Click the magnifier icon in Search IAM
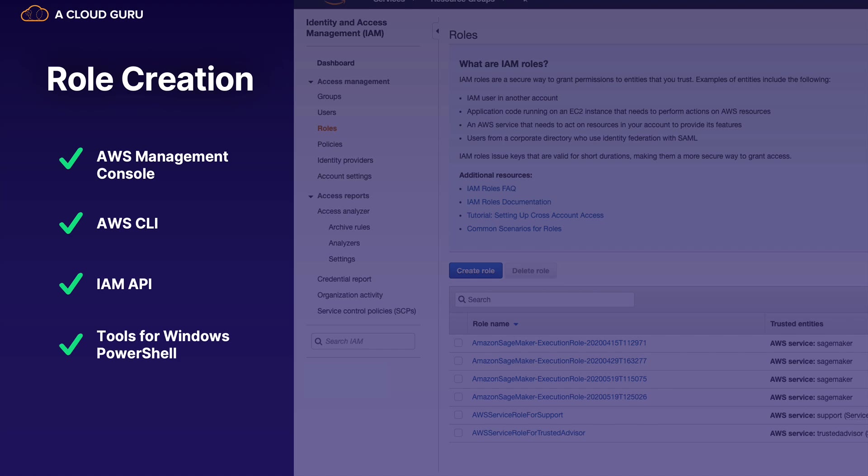Screen dimensions: 868x476 [x=318, y=342]
